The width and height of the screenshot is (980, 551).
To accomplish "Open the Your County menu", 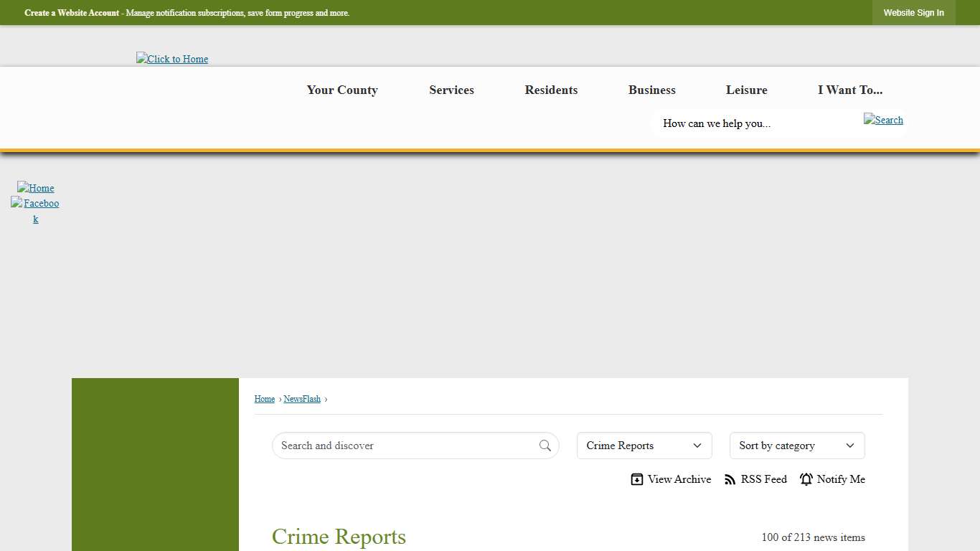I will pos(342,90).
